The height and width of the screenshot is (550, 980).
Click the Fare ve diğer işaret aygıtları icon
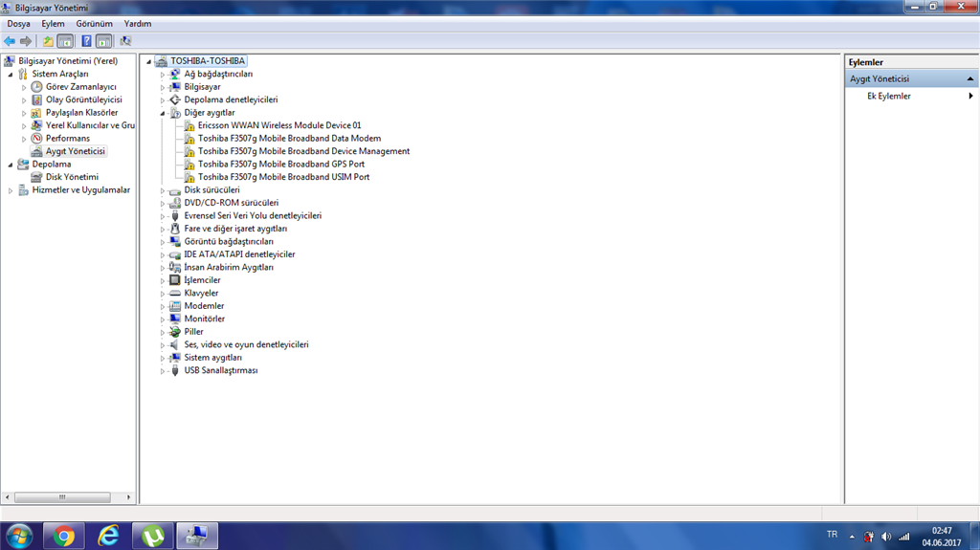pos(175,229)
